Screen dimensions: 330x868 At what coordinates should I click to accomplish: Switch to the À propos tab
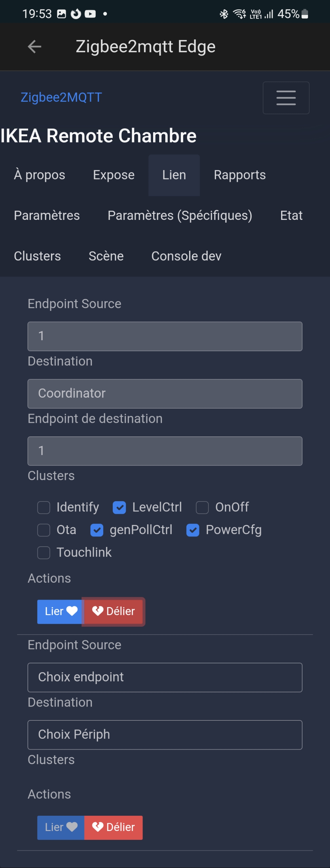(x=39, y=175)
